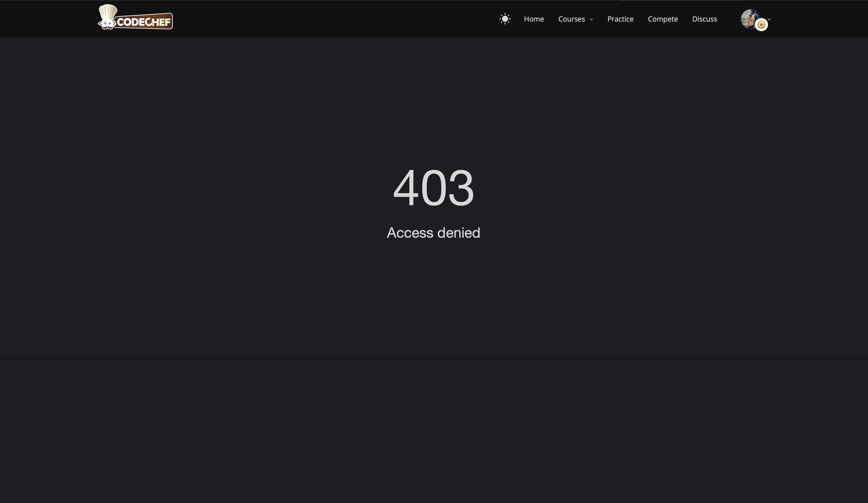Image resolution: width=868 pixels, height=503 pixels.
Task: Expand the profile menu arrow
Action: (x=769, y=19)
